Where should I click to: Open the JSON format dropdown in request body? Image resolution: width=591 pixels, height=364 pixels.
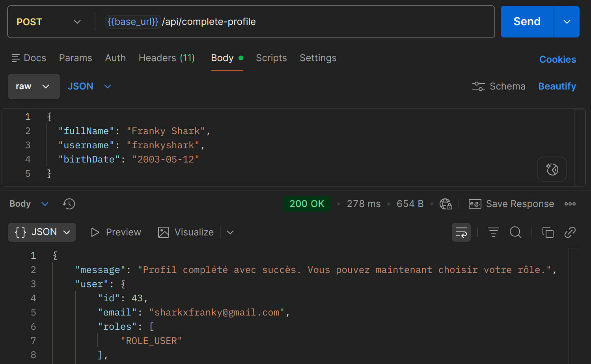[x=89, y=86]
